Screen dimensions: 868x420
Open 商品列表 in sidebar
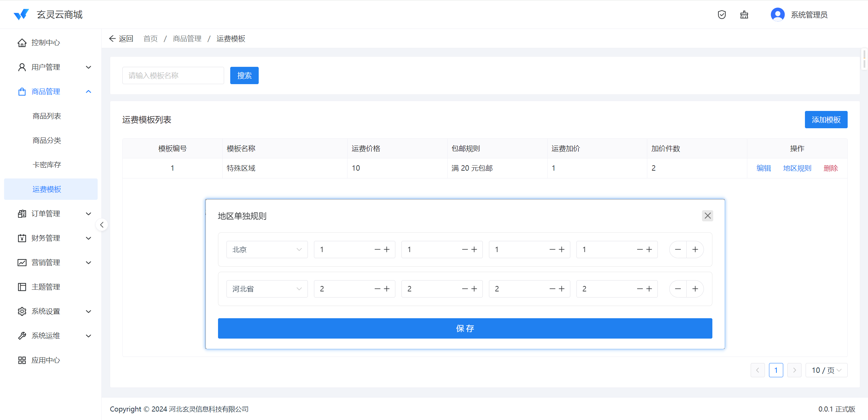point(47,116)
